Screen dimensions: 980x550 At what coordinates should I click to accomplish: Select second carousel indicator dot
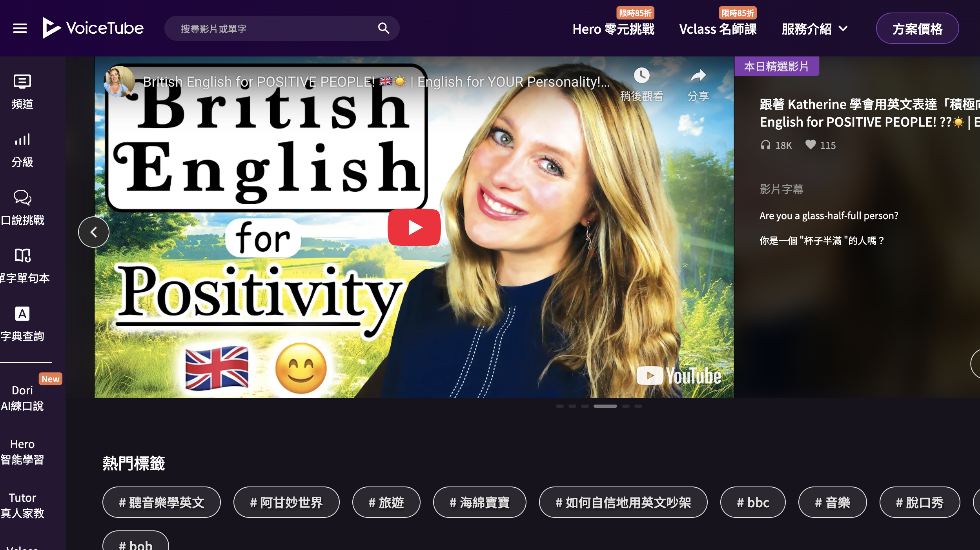coord(572,406)
